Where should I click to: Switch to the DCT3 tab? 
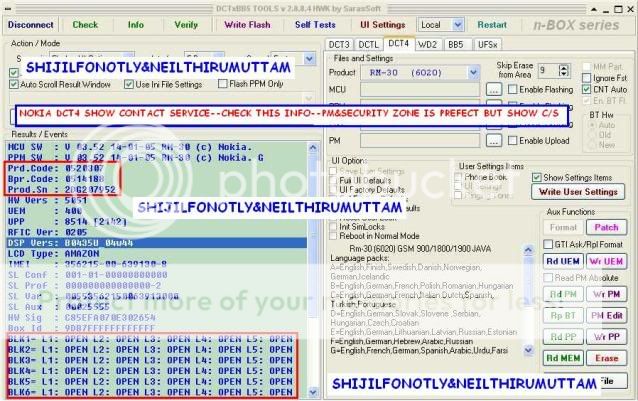[339, 44]
